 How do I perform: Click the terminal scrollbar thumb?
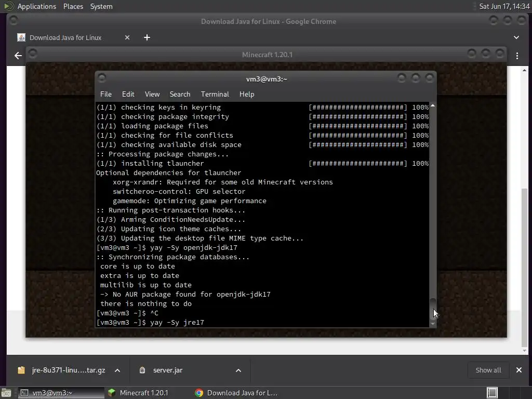433,308
